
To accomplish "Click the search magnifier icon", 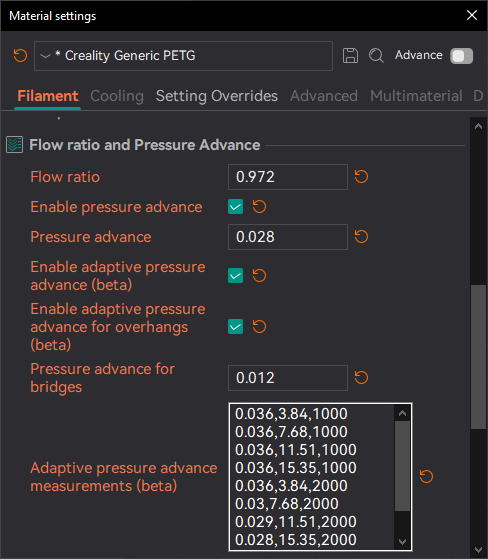I will [376, 56].
